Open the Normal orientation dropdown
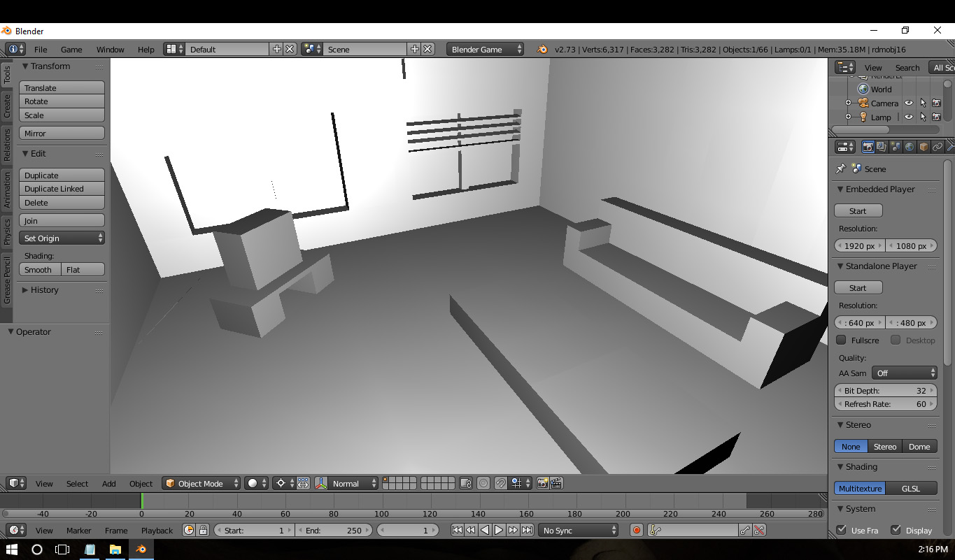Viewport: 955px width, 560px height. coord(353,483)
